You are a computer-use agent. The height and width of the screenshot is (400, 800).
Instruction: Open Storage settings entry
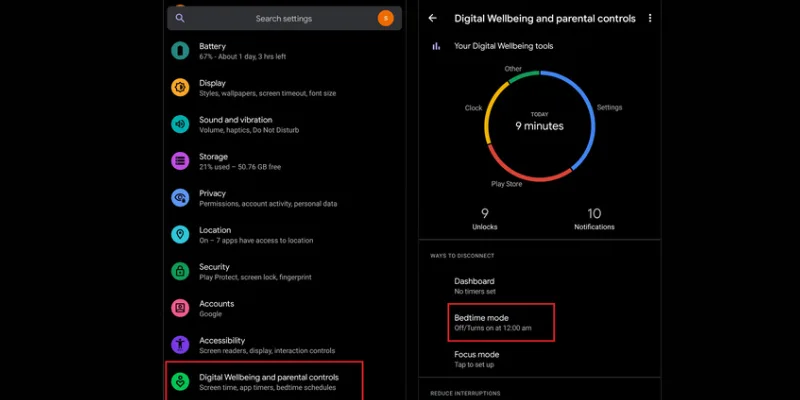click(x=284, y=161)
